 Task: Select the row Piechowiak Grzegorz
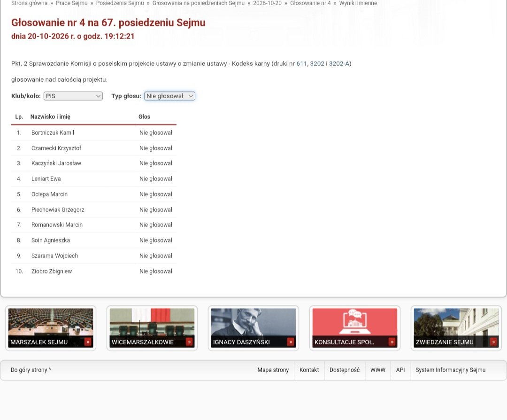(x=94, y=210)
